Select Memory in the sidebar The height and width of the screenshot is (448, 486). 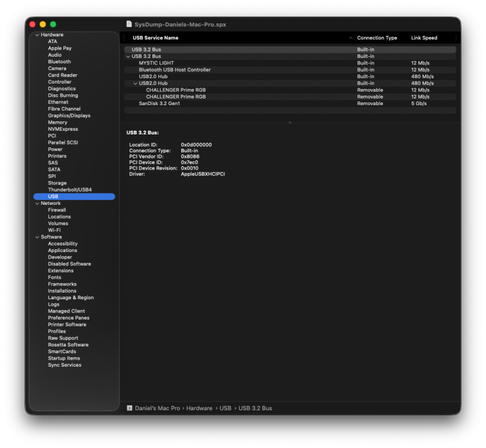point(57,122)
